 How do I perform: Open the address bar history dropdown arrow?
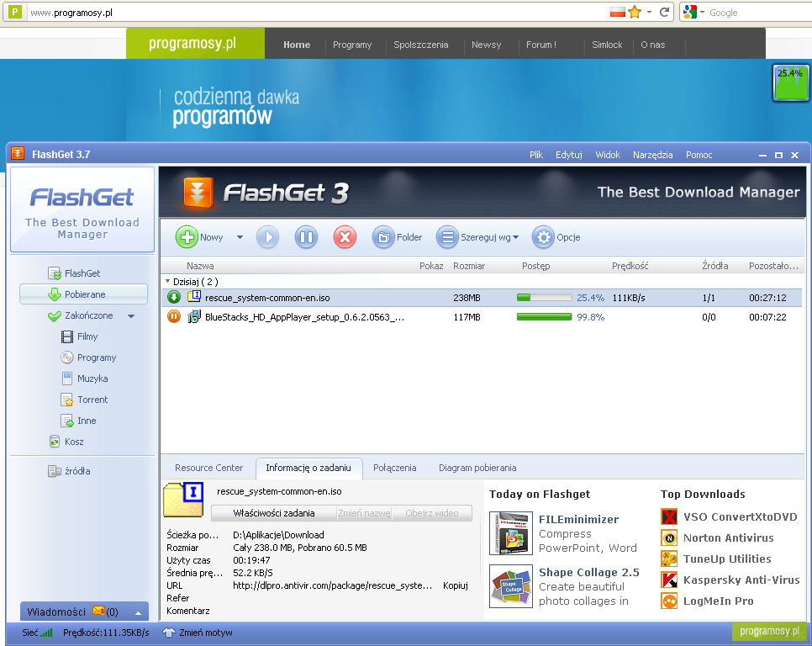[x=649, y=12]
